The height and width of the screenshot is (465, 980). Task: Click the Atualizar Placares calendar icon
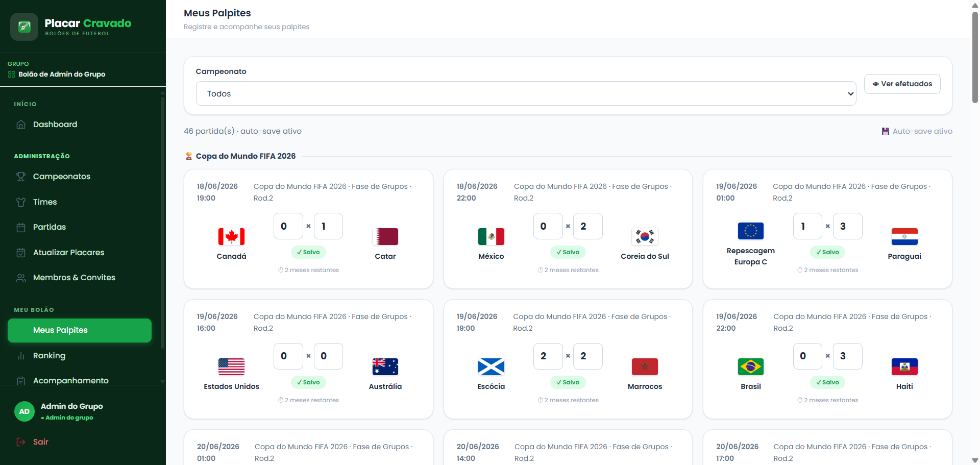click(x=21, y=253)
